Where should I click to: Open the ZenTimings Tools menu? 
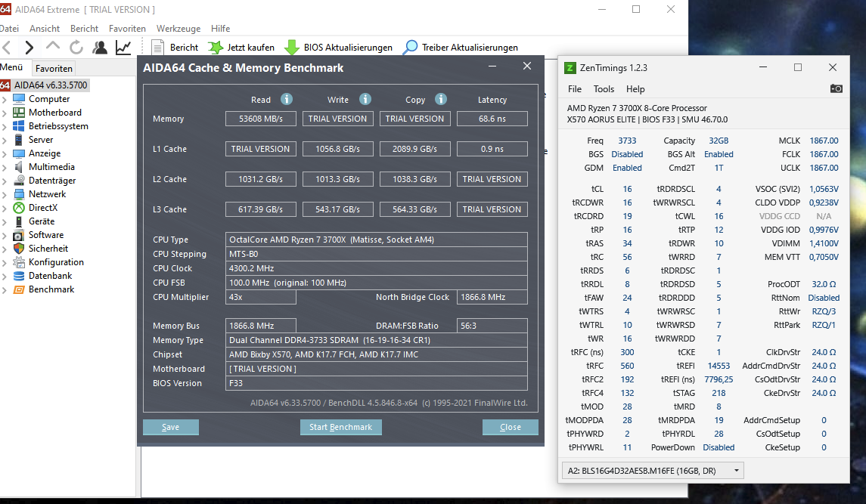tap(604, 89)
